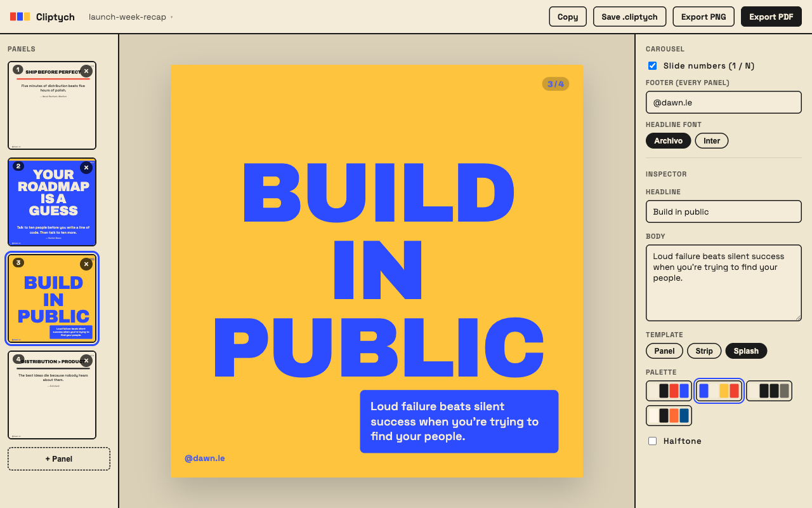Click the Cliptych logo icon
Viewport: 812px width, 508px height.
(x=20, y=17)
